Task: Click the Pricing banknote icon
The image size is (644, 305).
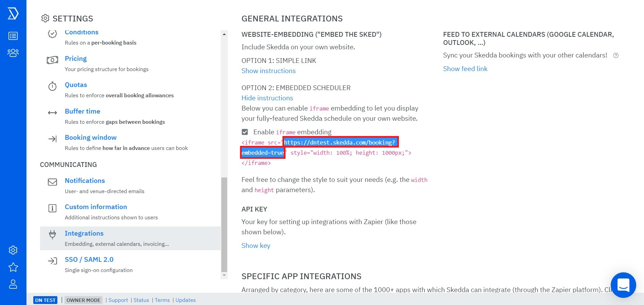Action: point(52,60)
